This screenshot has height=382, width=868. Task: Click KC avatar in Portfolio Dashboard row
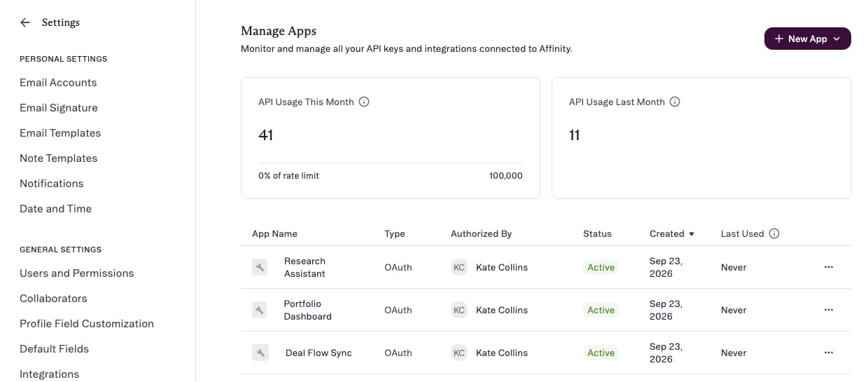[x=459, y=310]
